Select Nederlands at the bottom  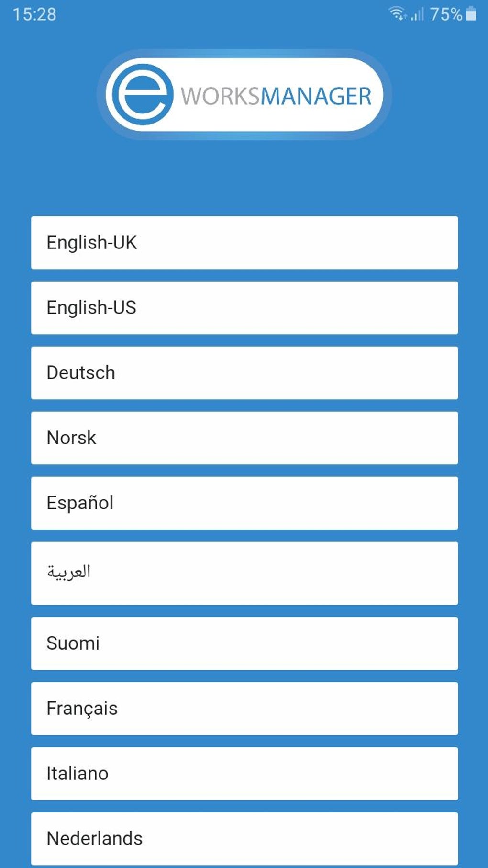(244, 838)
